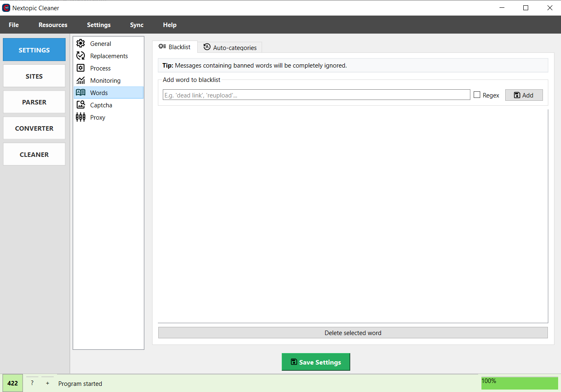Open the Process settings icon

pyautogui.click(x=81, y=68)
